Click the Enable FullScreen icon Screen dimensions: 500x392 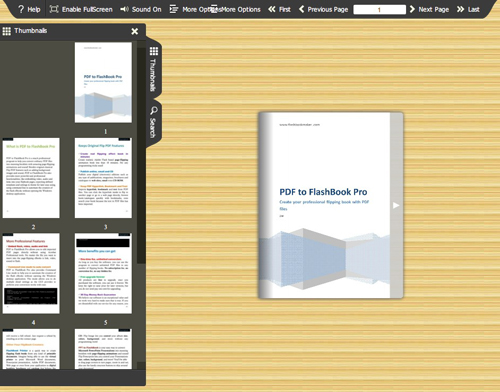pyautogui.click(x=54, y=9)
